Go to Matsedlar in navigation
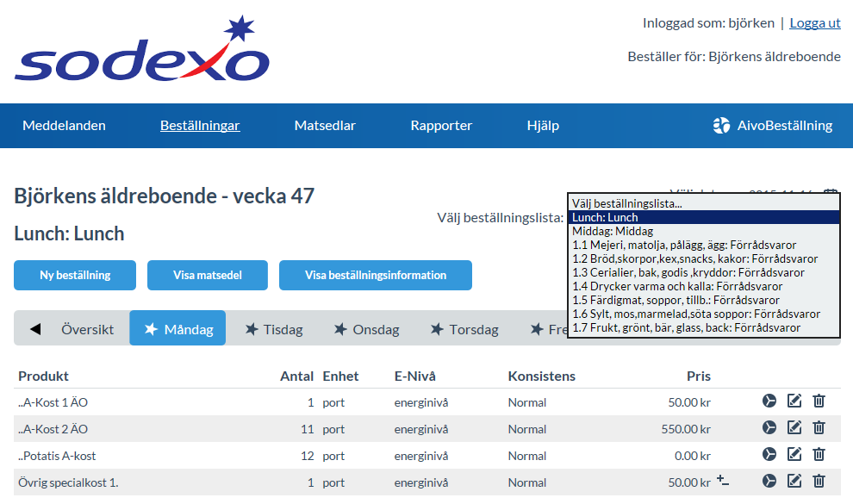The width and height of the screenshot is (853, 504). [x=325, y=126]
